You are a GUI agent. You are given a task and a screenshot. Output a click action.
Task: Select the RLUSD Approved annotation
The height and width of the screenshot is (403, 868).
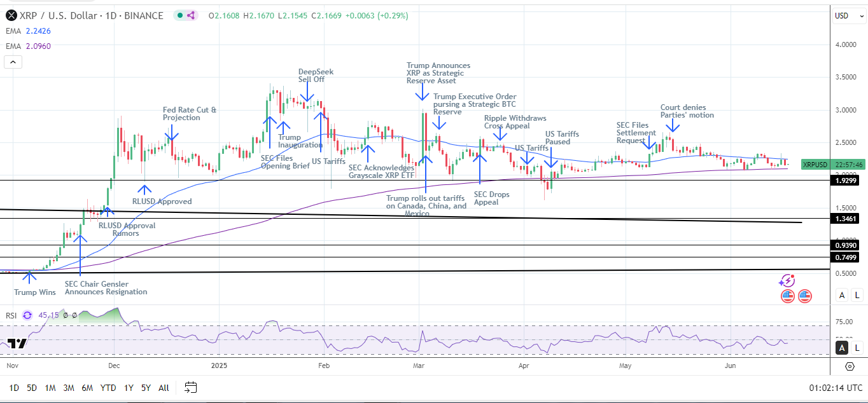162,201
